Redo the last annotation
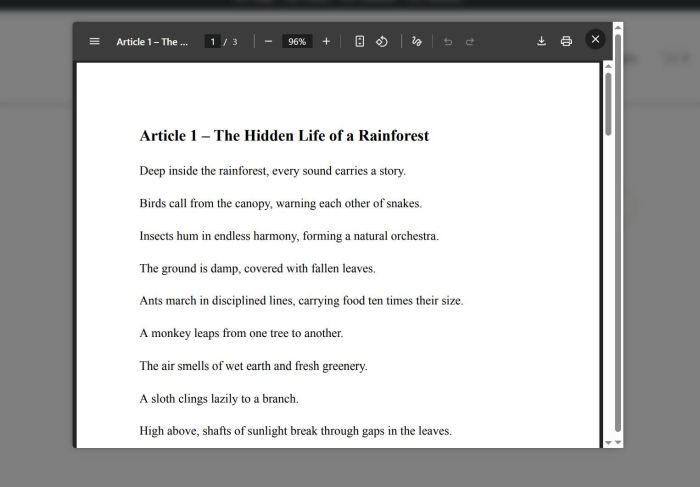This screenshot has width=700, height=487. point(470,41)
